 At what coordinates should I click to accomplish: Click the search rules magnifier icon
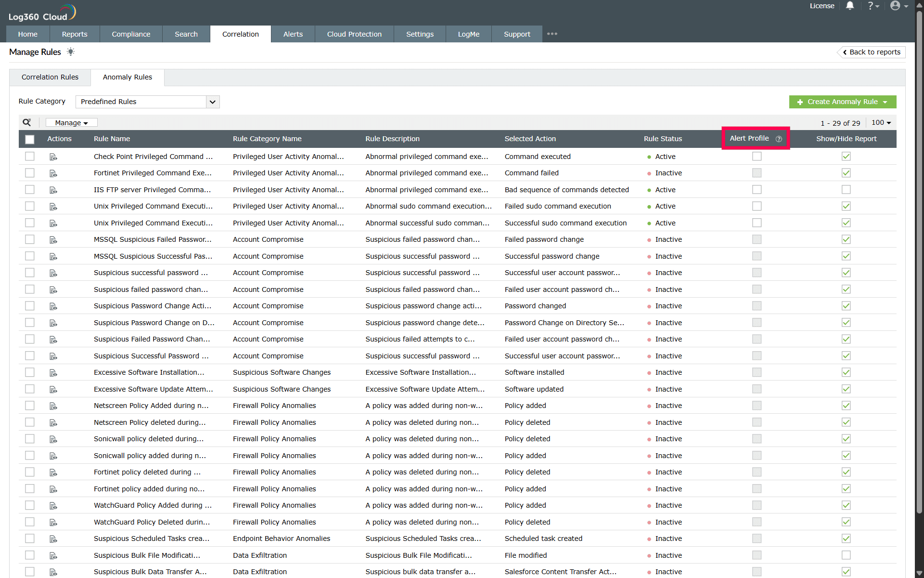(27, 122)
